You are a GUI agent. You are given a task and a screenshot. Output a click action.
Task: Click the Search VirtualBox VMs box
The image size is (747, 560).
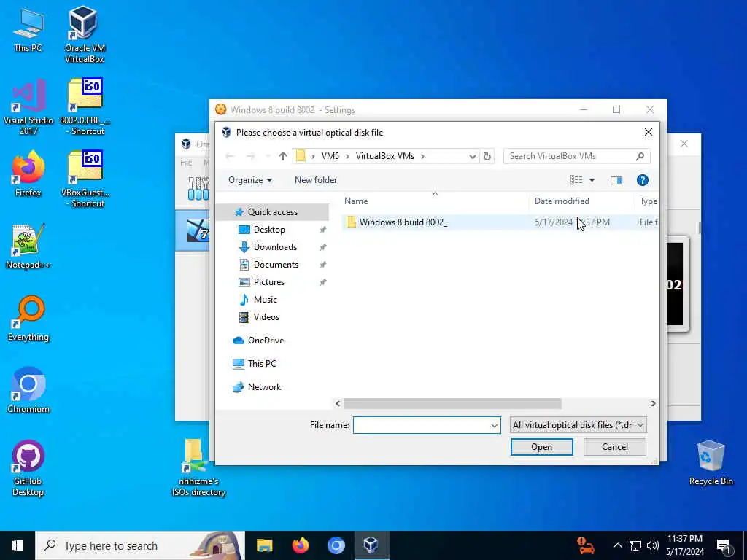point(576,156)
